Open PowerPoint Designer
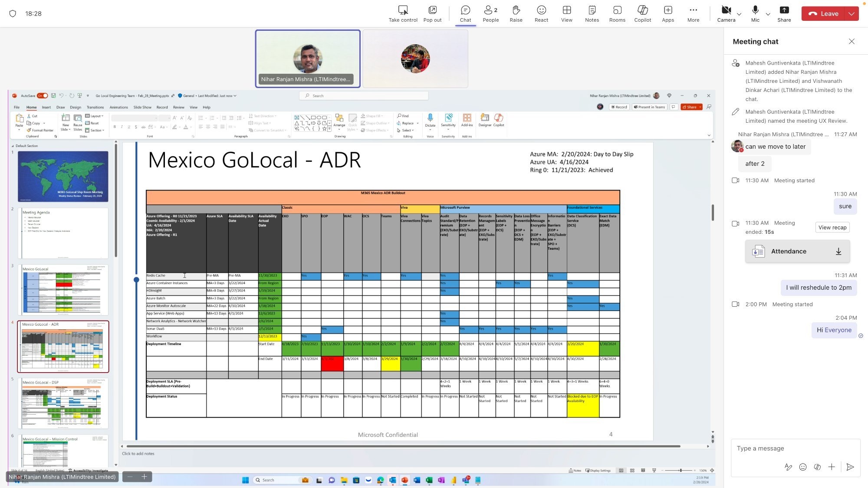Screen dimensions: 868x488 pyautogui.click(x=485, y=121)
